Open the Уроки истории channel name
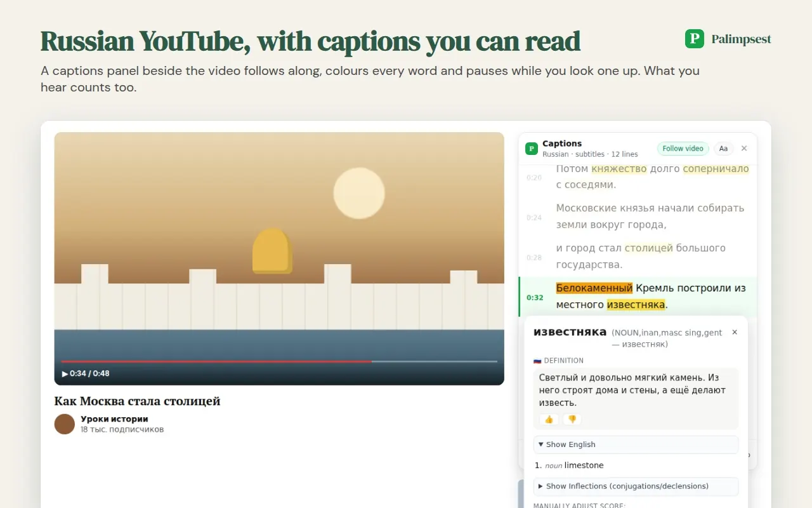 point(114,419)
